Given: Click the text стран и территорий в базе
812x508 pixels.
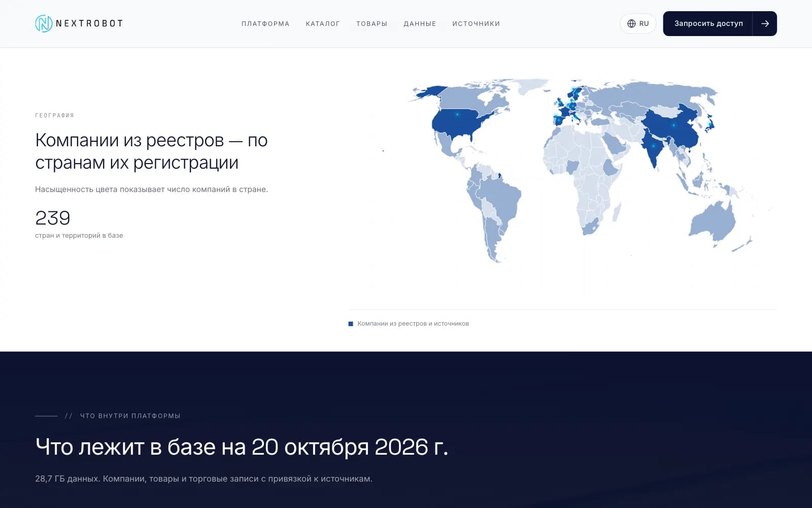Looking at the screenshot, I should coord(79,235).
